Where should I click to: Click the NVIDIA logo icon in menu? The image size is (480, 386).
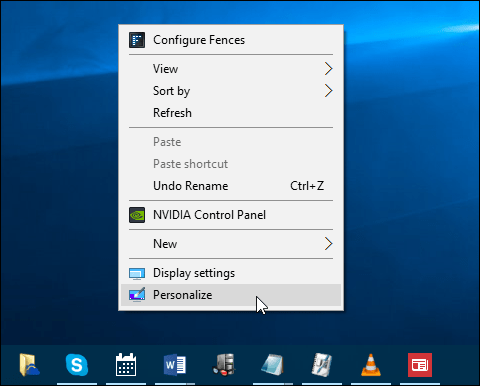[x=137, y=215]
